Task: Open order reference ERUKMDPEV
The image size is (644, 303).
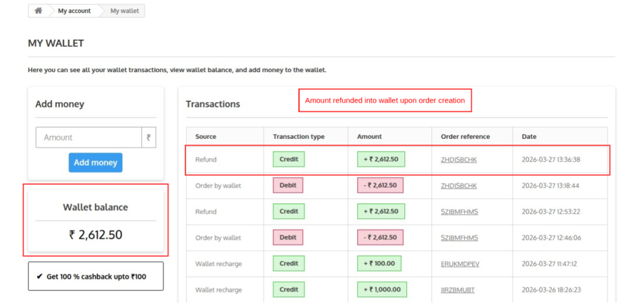Action: [x=460, y=264]
